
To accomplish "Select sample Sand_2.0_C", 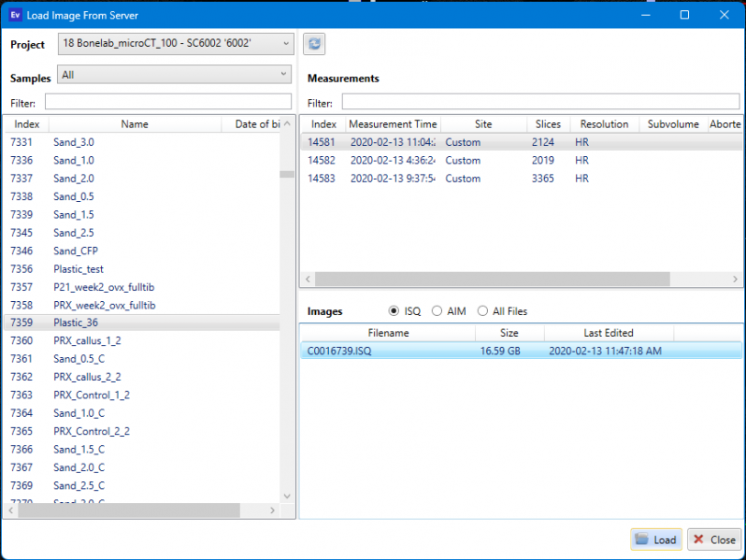I will coord(142,467).
